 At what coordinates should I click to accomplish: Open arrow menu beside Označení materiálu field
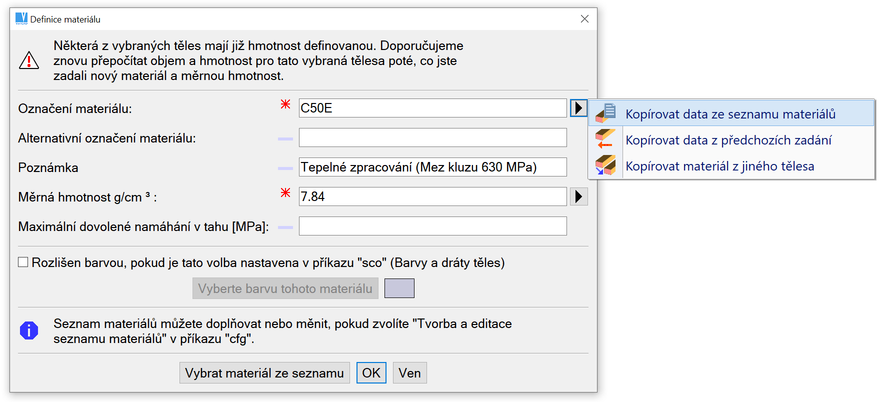pyautogui.click(x=578, y=108)
